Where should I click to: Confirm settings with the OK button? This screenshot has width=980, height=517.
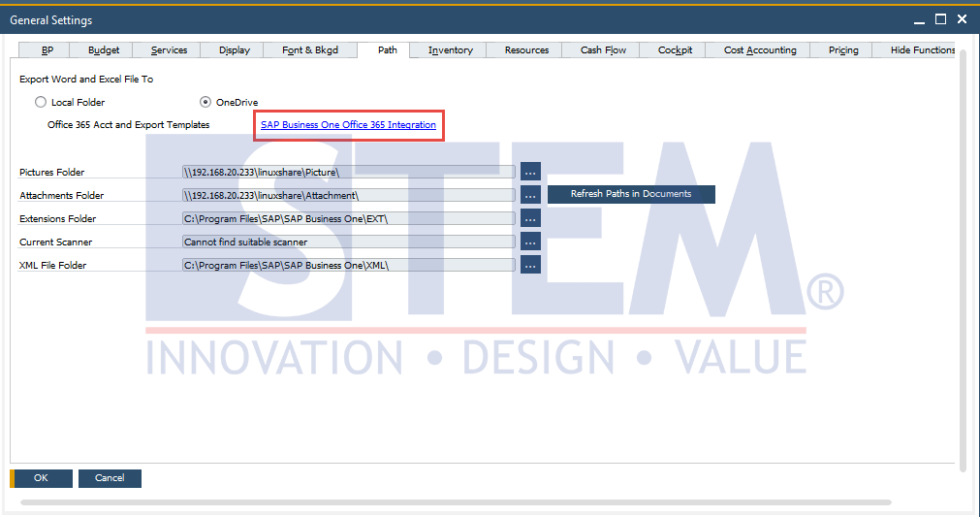42,478
